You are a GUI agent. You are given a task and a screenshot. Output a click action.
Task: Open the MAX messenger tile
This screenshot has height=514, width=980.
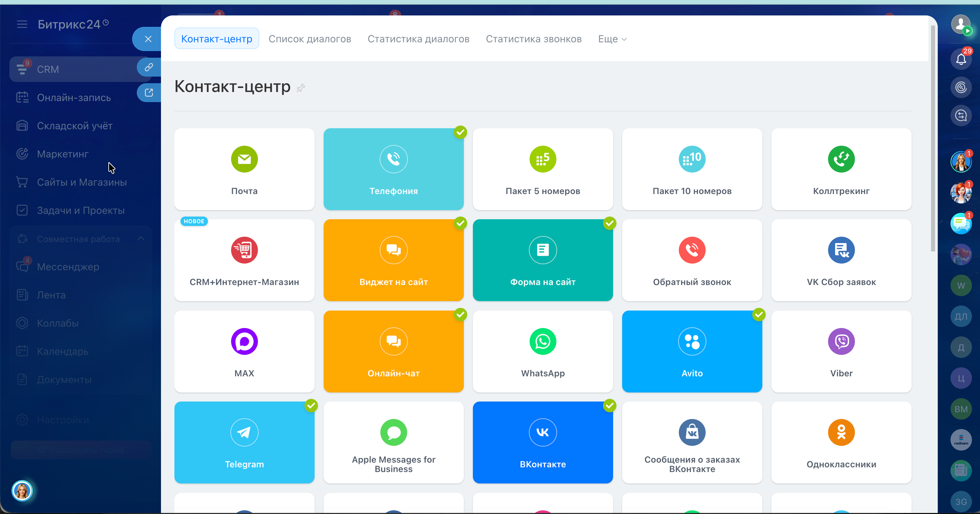point(244,351)
